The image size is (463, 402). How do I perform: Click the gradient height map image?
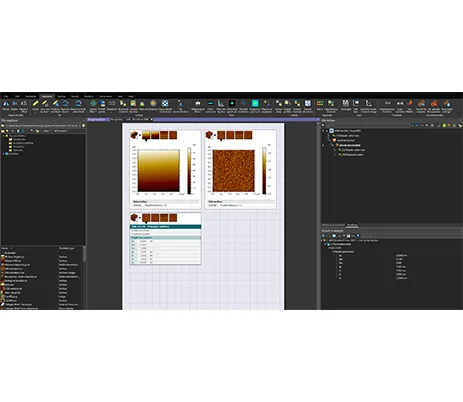tap(159, 171)
